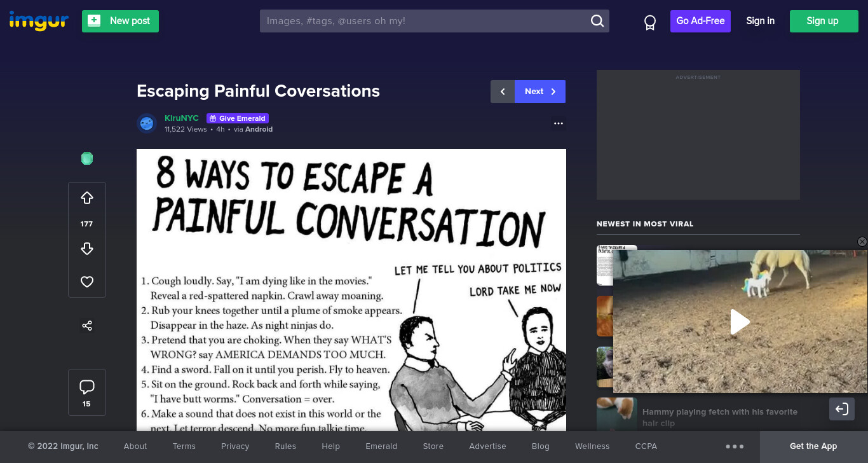Screen dimensions: 868x463
Task: Open the comments bubble showing 15
Action: point(87,392)
